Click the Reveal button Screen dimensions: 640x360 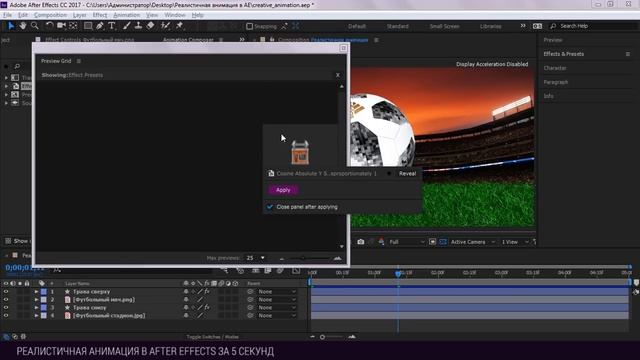coord(407,173)
